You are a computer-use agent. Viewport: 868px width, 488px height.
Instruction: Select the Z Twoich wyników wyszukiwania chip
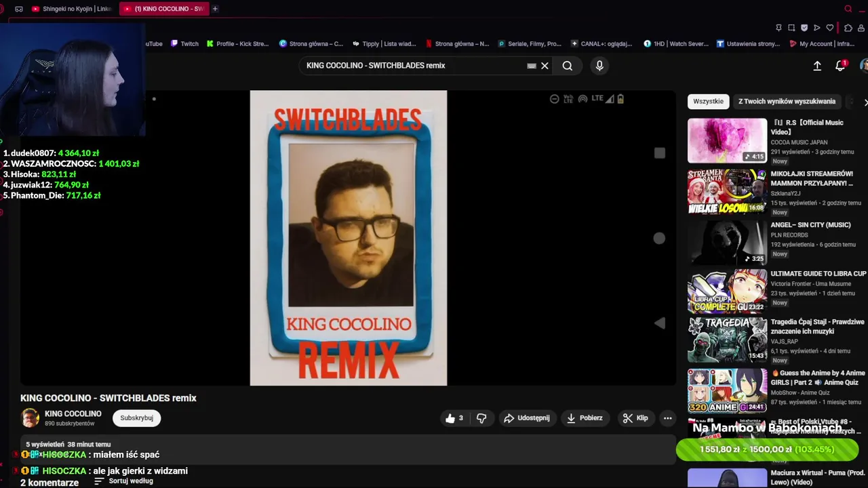click(787, 102)
